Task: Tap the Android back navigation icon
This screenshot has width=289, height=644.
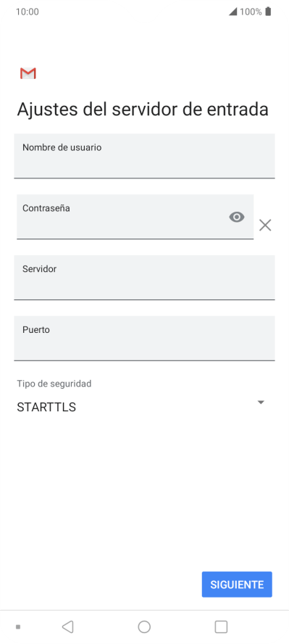Action: click(67, 627)
